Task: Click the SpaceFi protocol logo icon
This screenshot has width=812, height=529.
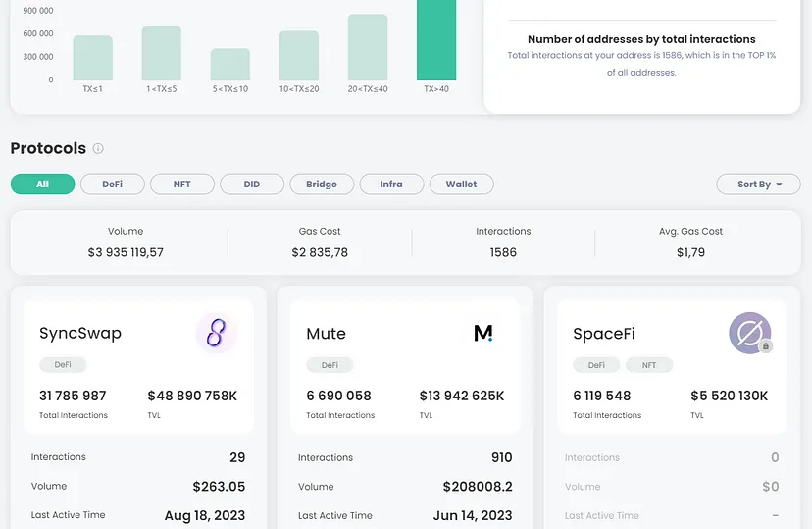Action: (x=749, y=333)
